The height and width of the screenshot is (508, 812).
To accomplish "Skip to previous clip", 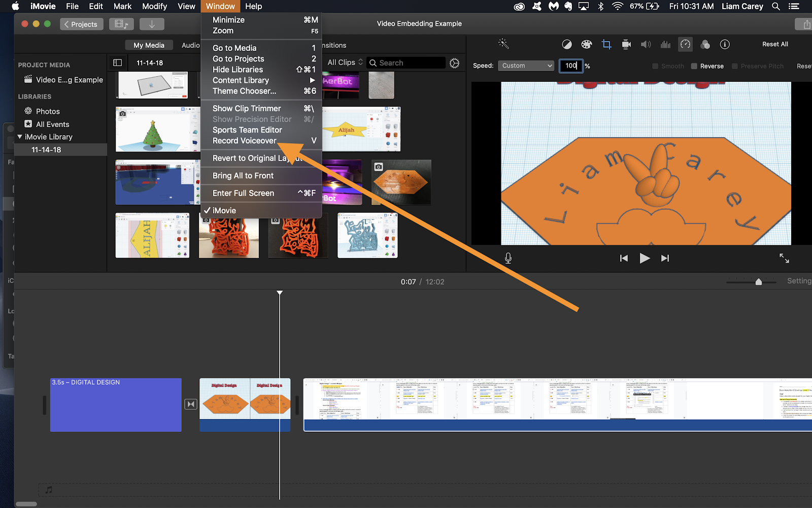I will click(624, 258).
